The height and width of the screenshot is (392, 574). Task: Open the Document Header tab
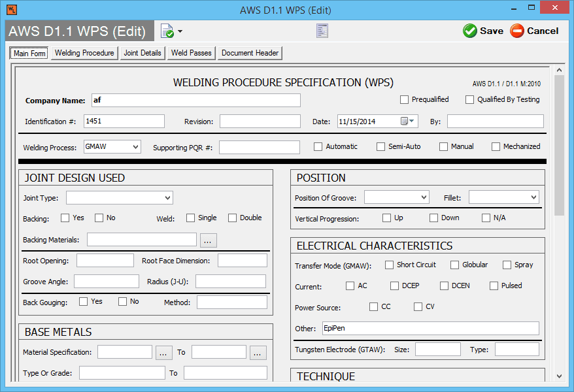click(250, 53)
